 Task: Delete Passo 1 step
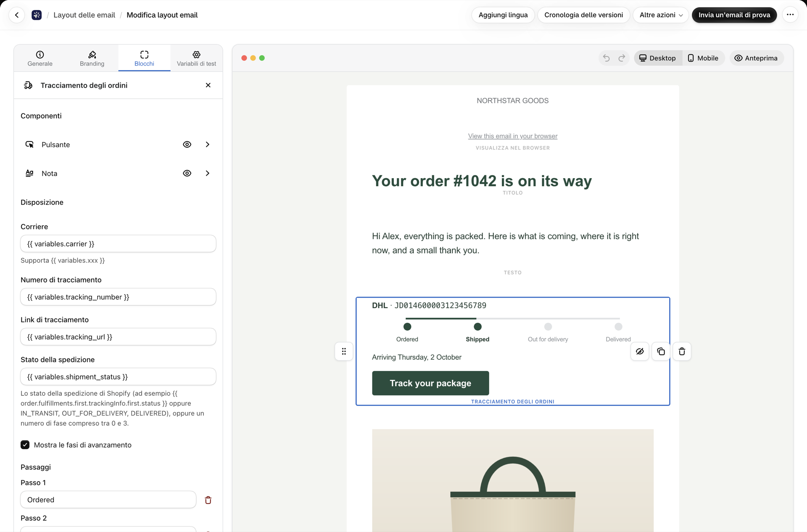[208, 500]
